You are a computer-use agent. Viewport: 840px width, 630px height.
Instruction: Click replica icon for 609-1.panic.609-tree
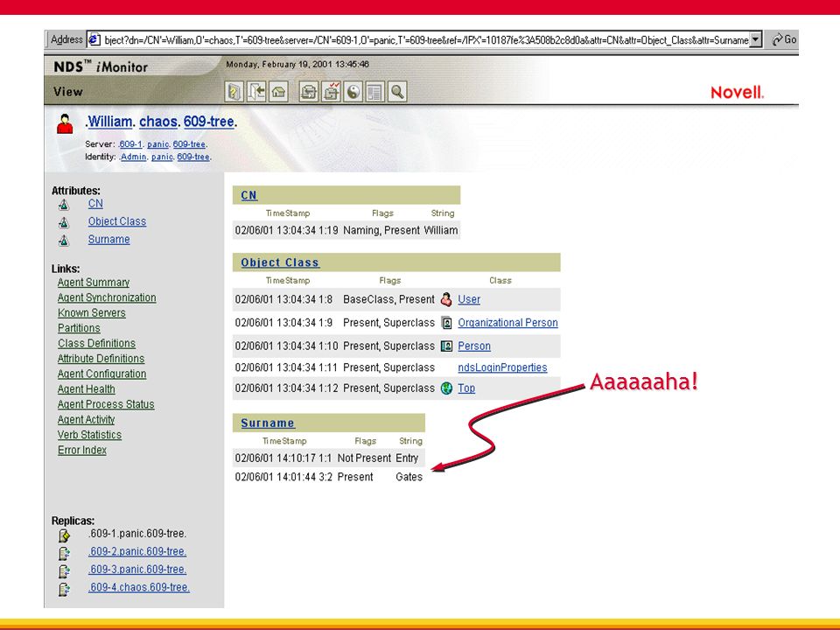click(64, 535)
